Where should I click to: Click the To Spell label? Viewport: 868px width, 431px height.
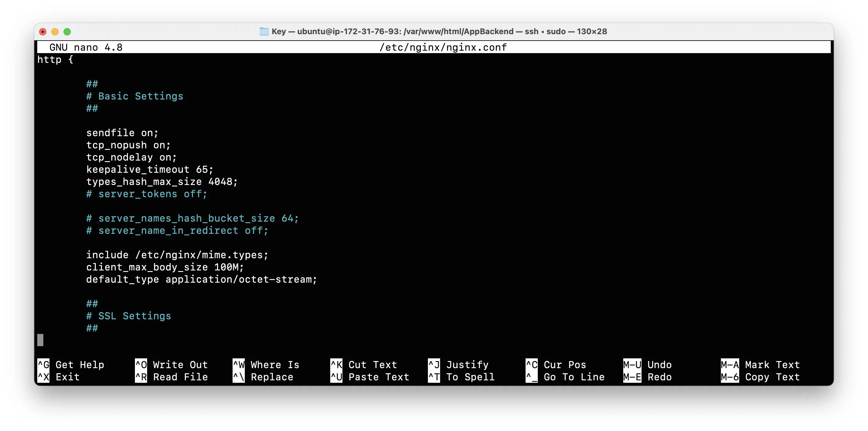point(470,377)
